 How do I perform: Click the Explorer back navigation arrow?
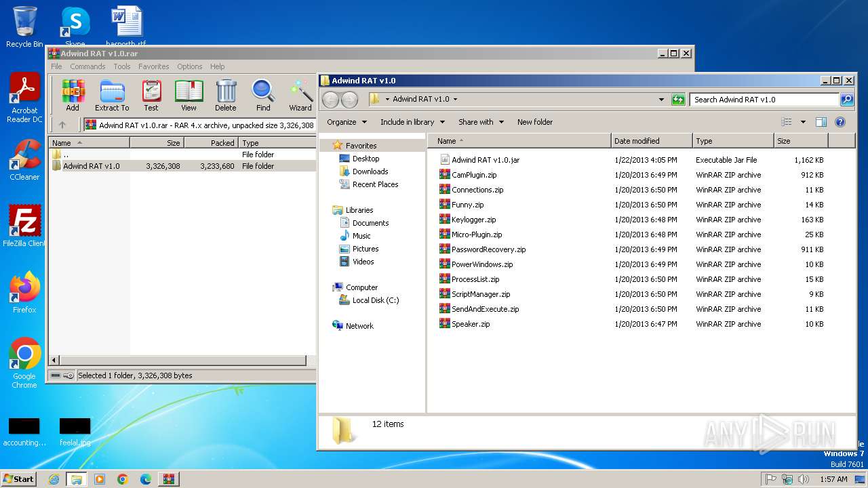(x=330, y=100)
